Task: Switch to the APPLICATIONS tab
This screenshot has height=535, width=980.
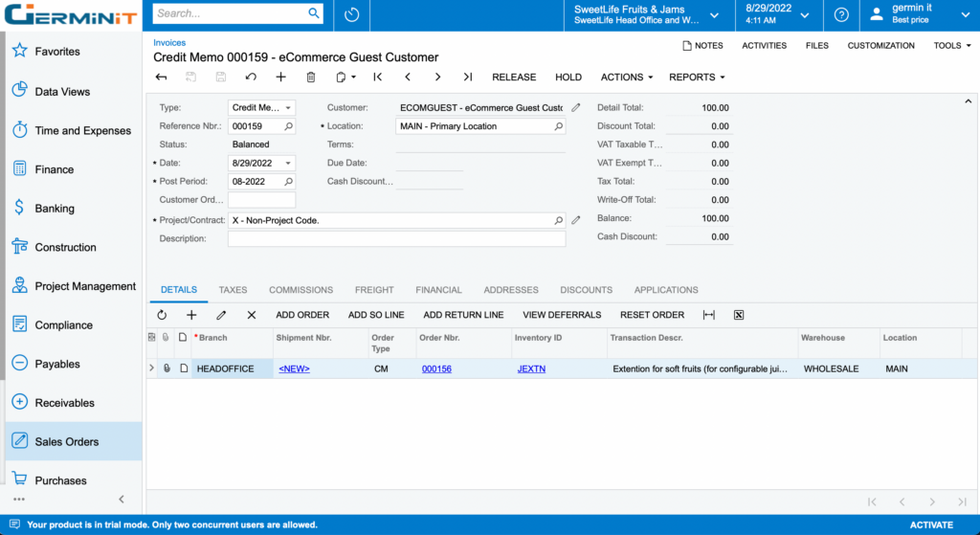Action: tap(666, 290)
